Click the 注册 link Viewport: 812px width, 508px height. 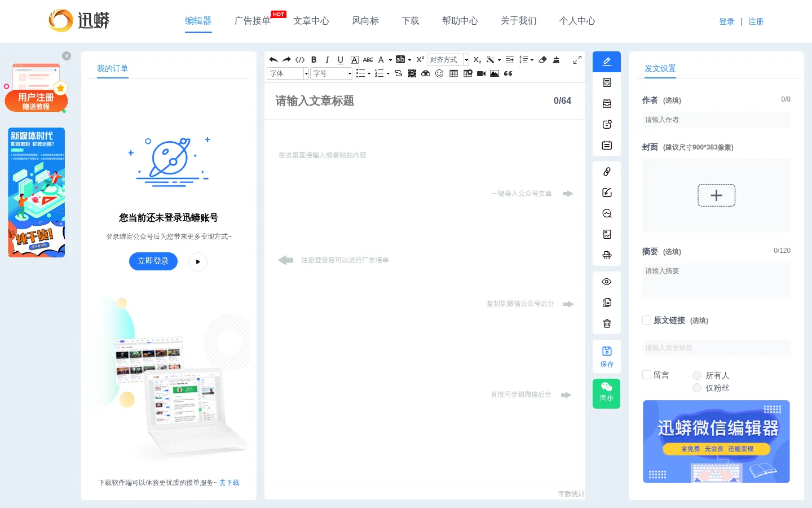coord(756,21)
